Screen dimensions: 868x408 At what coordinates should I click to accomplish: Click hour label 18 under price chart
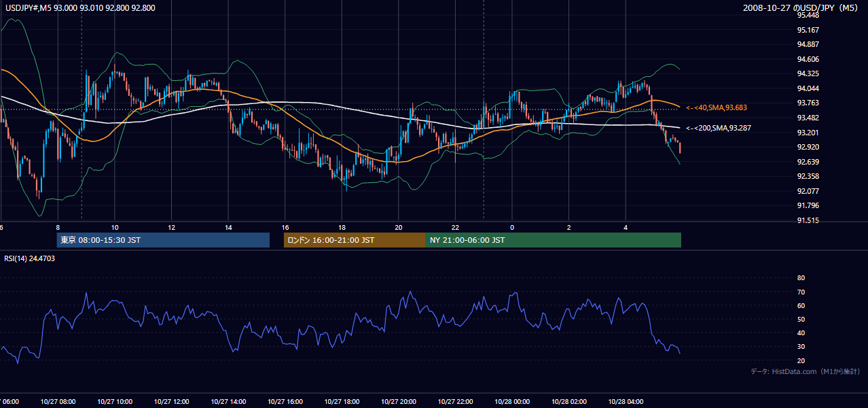[x=342, y=227]
